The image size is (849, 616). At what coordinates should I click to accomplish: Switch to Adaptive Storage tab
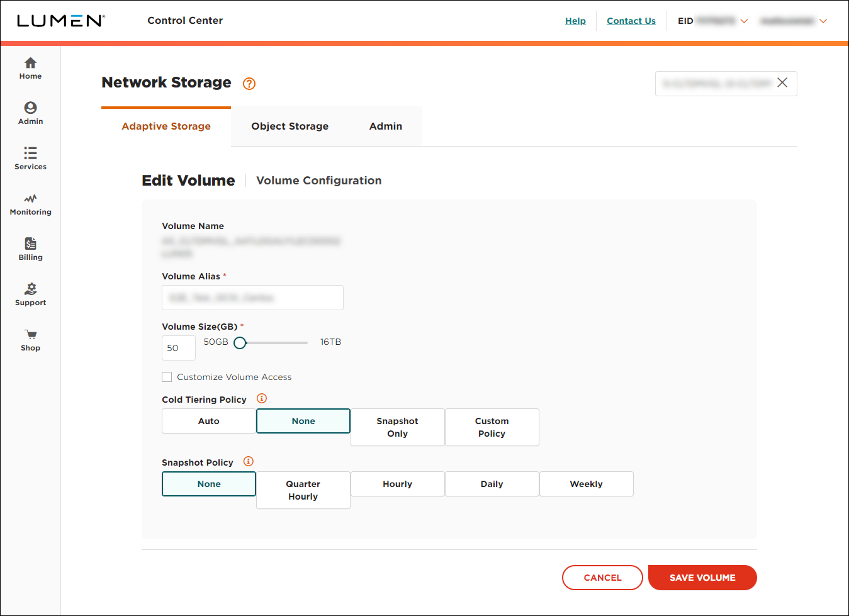coord(166,126)
